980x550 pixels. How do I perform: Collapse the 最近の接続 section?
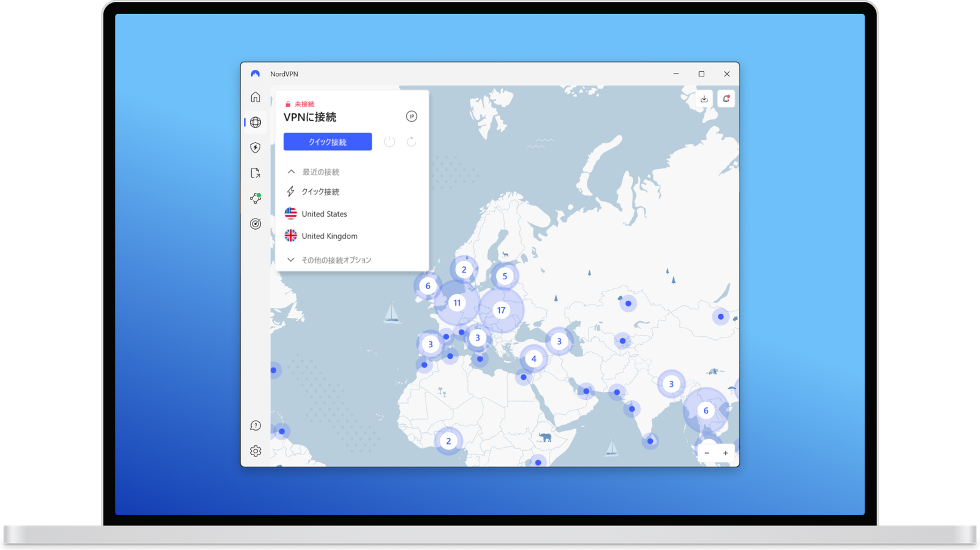(x=292, y=172)
